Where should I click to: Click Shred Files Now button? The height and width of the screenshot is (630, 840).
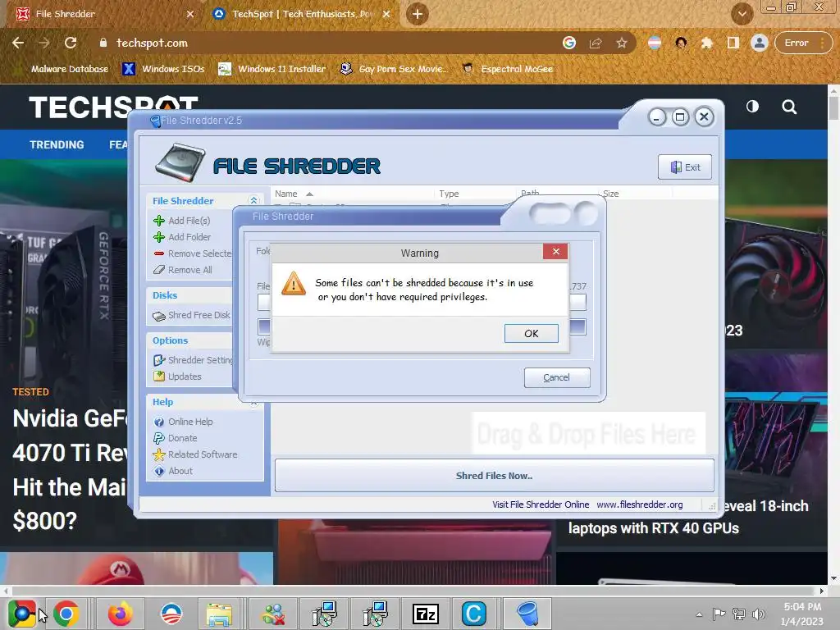(x=494, y=476)
